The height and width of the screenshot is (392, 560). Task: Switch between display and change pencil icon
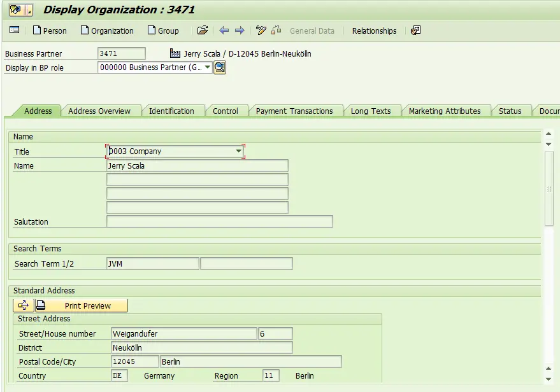pyautogui.click(x=261, y=31)
